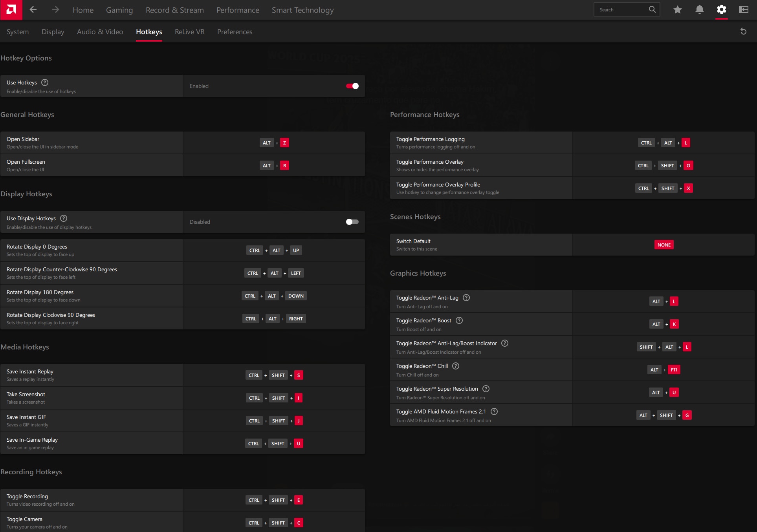Viewport: 757px width, 532px height.
Task: Edit Rotate Clockwise 90 Degrees hotkey
Action: (274, 319)
